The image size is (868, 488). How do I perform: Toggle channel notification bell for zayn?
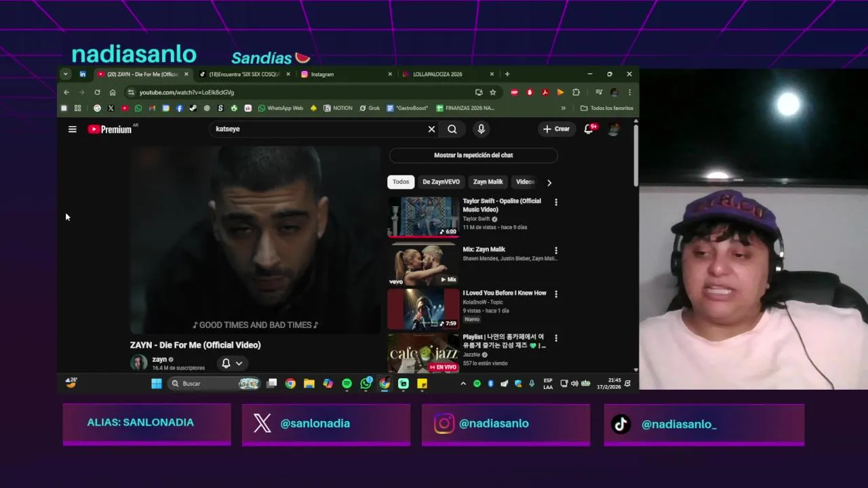226,363
